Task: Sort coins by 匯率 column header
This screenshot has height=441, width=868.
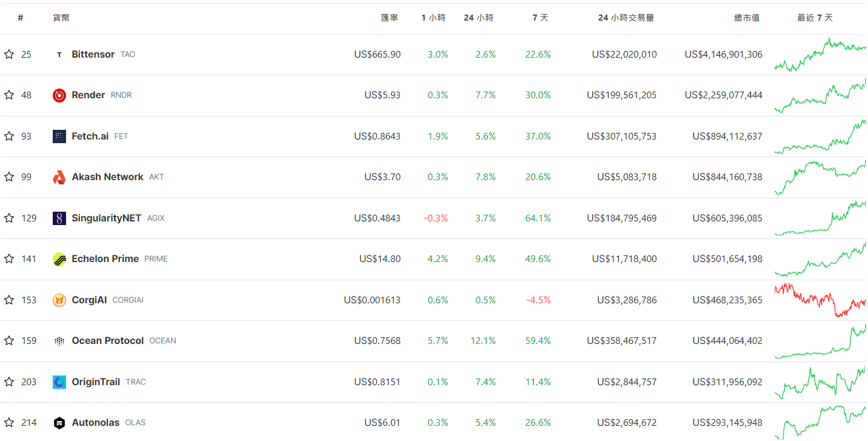Action: point(389,18)
